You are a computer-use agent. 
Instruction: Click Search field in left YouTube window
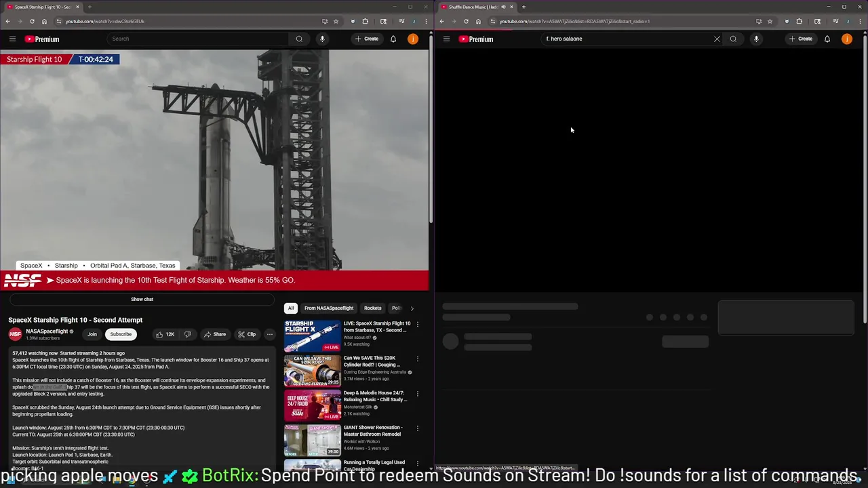[198, 39]
